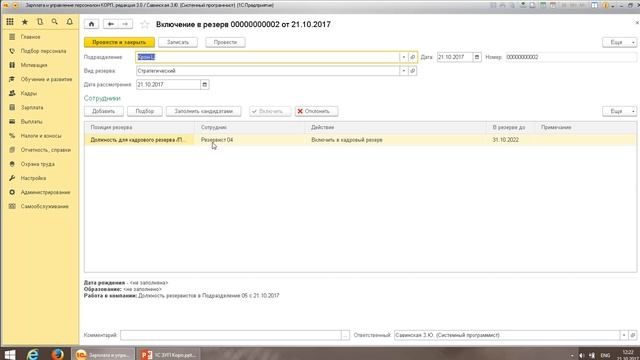Click Примечание column header

[585, 127]
